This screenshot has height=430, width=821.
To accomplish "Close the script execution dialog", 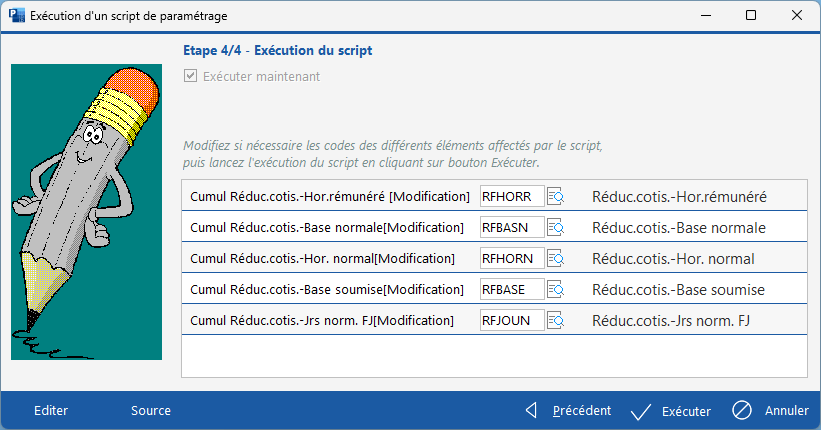I will (x=796, y=15).
